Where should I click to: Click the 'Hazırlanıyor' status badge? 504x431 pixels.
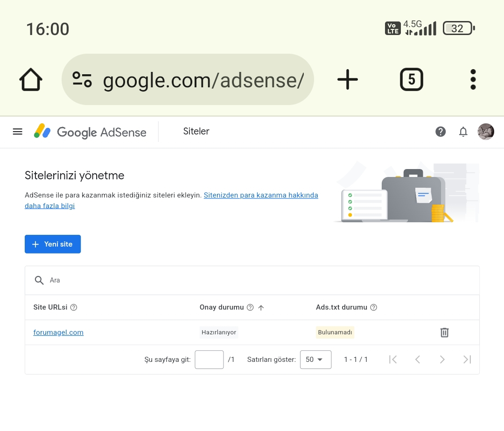point(218,332)
